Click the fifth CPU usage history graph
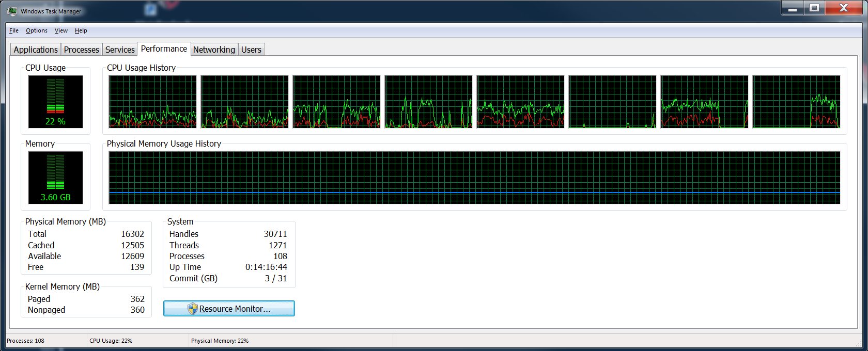The image size is (868, 351). [520, 102]
